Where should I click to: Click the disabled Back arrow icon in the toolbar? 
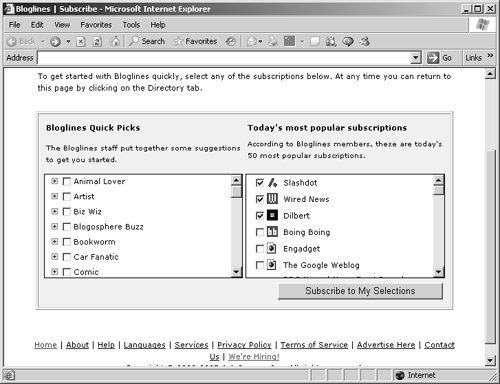12,42
